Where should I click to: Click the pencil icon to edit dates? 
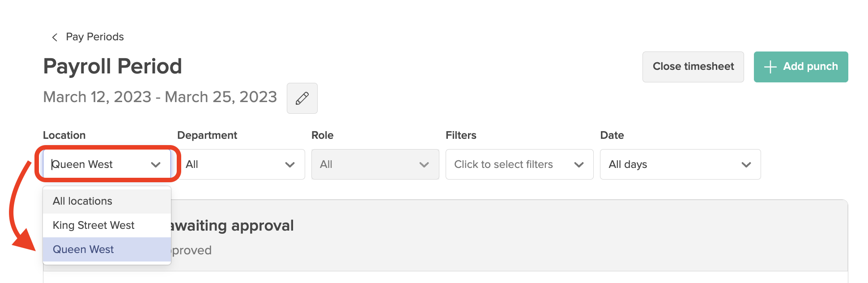(x=302, y=98)
